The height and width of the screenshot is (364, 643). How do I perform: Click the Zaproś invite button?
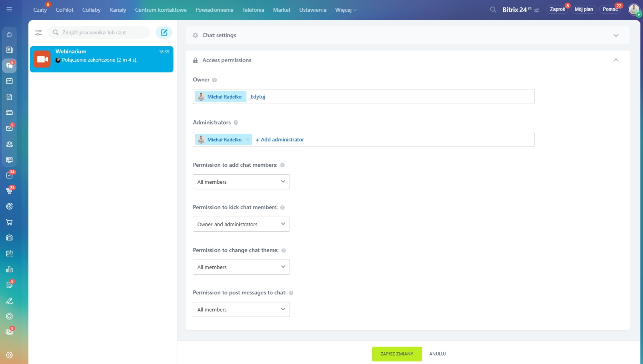(557, 9)
